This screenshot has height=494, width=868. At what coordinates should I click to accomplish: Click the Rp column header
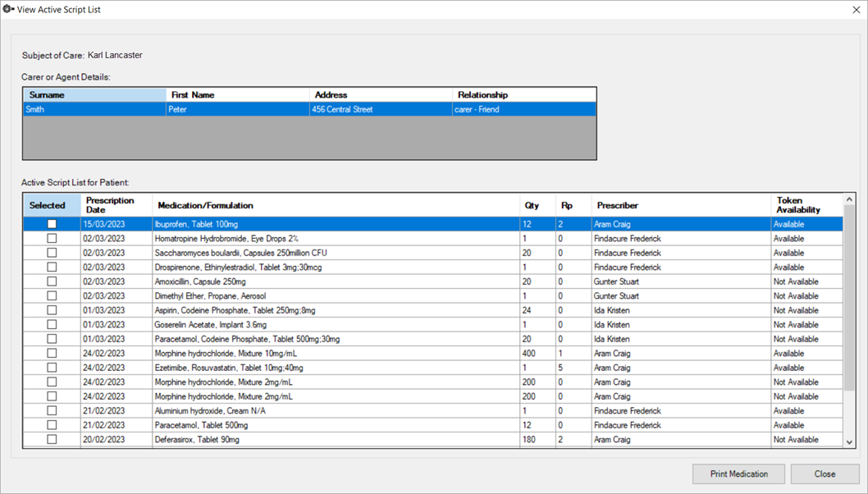coord(573,205)
